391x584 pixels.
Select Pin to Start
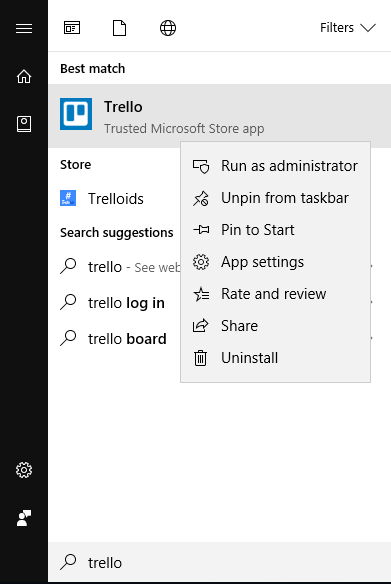(275, 230)
